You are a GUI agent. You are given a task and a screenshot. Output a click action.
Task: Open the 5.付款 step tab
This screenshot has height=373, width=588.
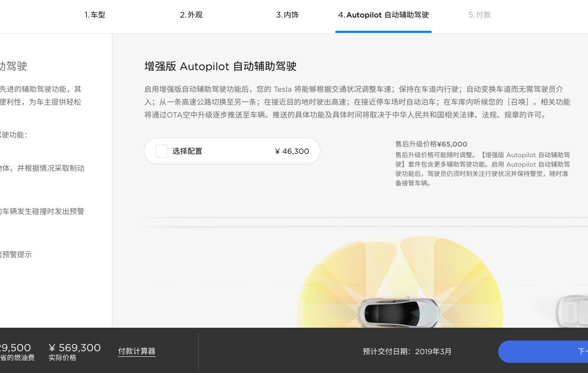[479, 15]
